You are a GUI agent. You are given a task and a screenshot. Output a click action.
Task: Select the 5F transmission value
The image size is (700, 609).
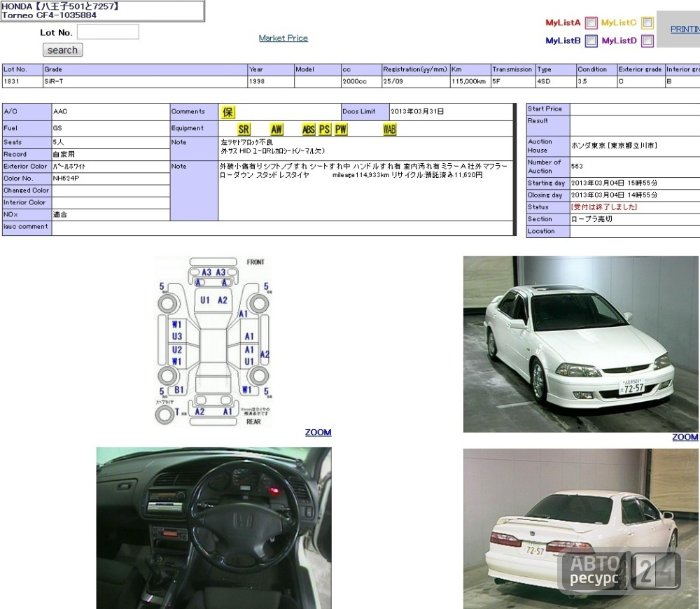coord(513,82)
